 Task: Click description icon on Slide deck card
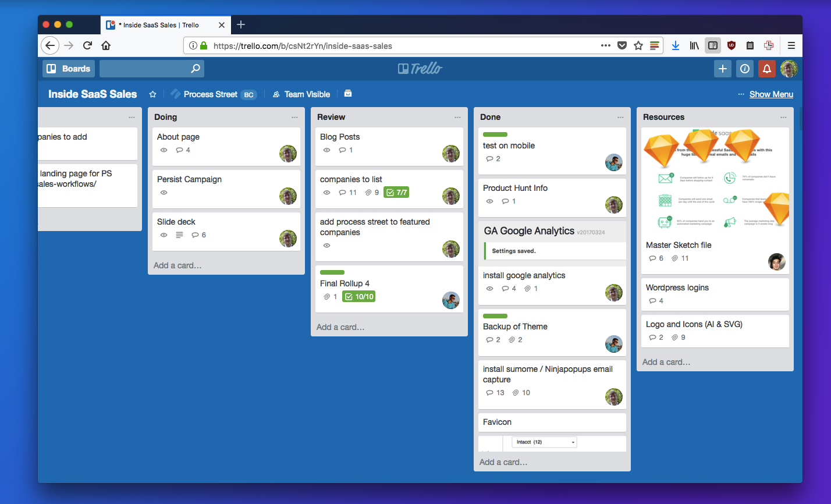(x=179, y=235)
